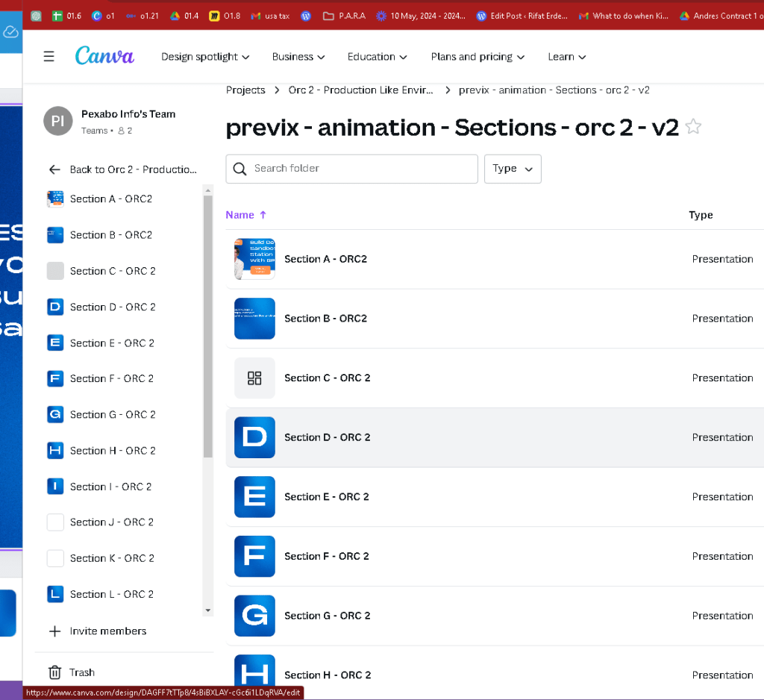Image resolution: width=764 pixels, height=700 pixels.
Task: Click the large G thumbnail
Action: [254, 616]
